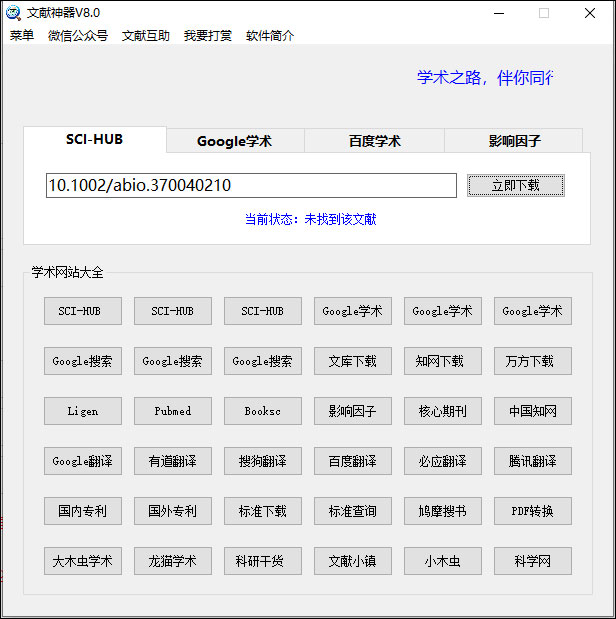
Task: Switch to the Google学术 tab
Action: [x=235, y=141]
